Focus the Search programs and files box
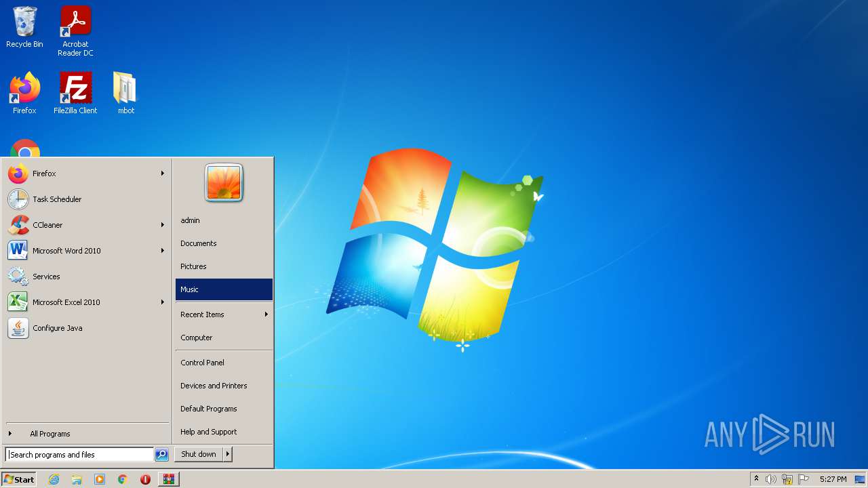 [79, 455]
